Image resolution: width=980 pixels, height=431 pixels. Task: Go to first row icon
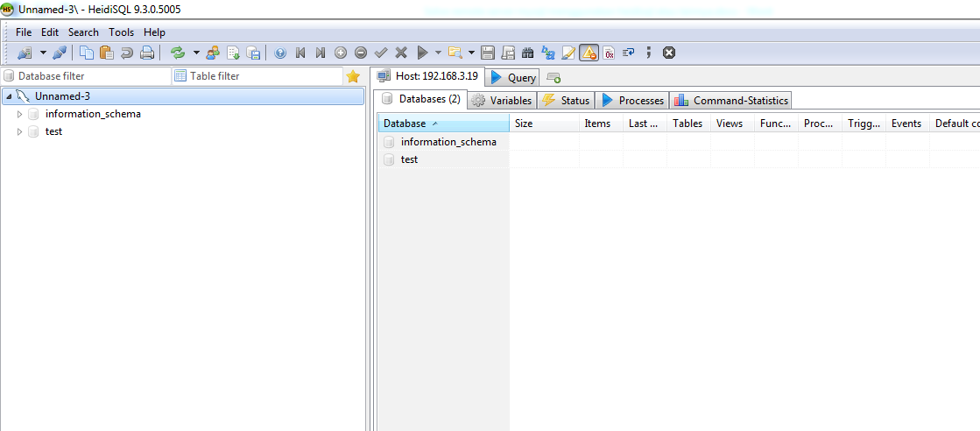pyautogui.click(x=300, y=53)
